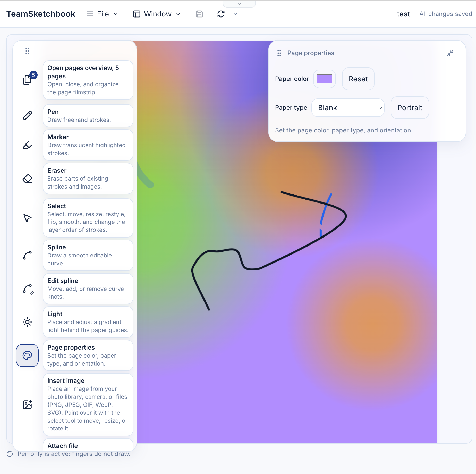Open the File menu
Screen dimensions: 476x474
point(102,14)
